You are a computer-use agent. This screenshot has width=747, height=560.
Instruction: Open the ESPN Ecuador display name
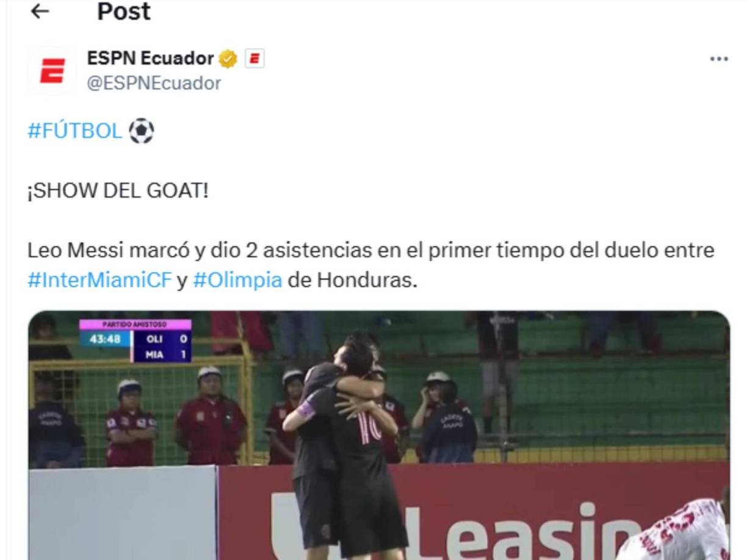tap(150, 59)
